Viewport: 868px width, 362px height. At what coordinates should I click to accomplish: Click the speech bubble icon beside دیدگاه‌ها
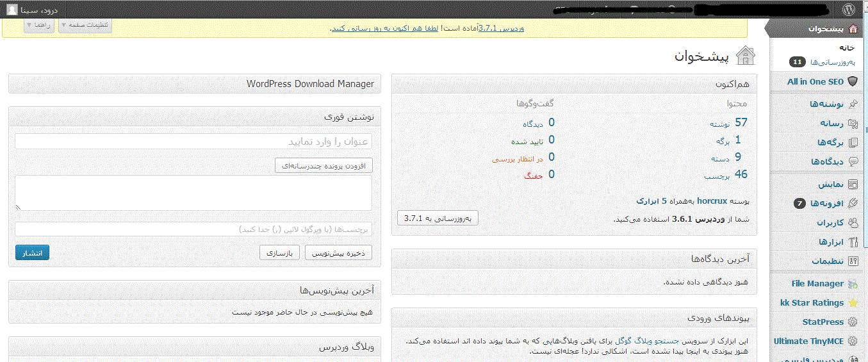point(853,162)
